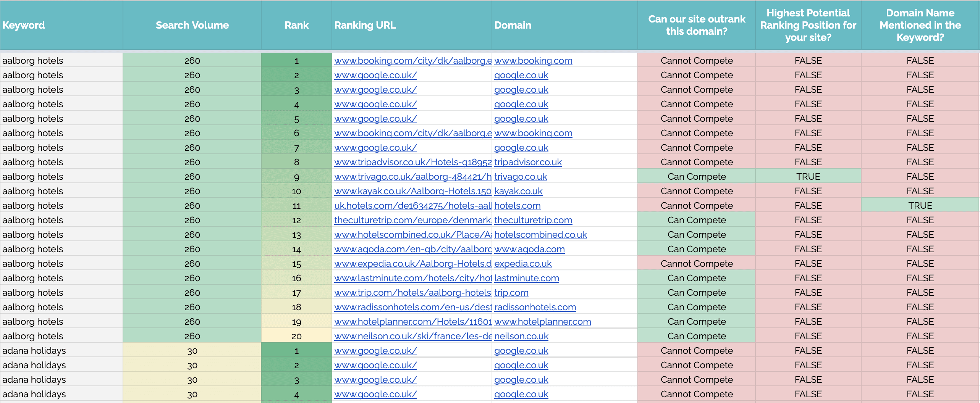Click the www.agoda.com ranking URL link
The width and height of the screenshot is (980, 403).
pyautogui.click(x=412, y=249)
